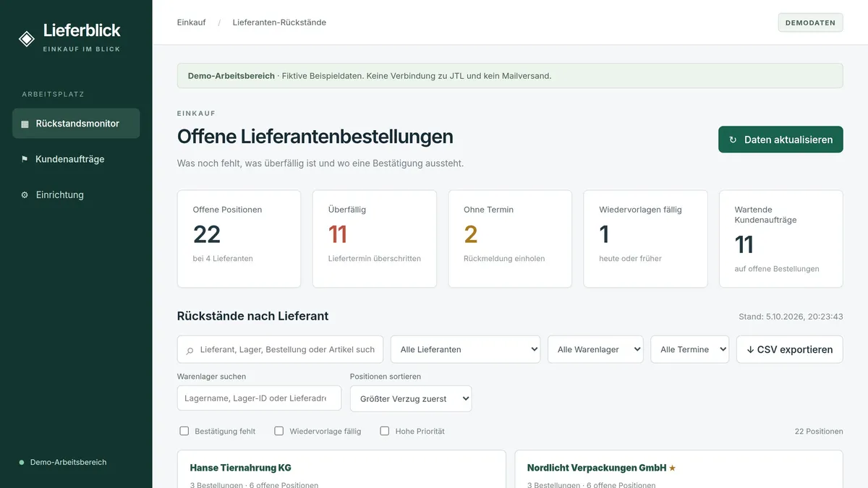Click the Lieferanten-Rückstände breadcrumb
The image size is (868, 488).
279,22
